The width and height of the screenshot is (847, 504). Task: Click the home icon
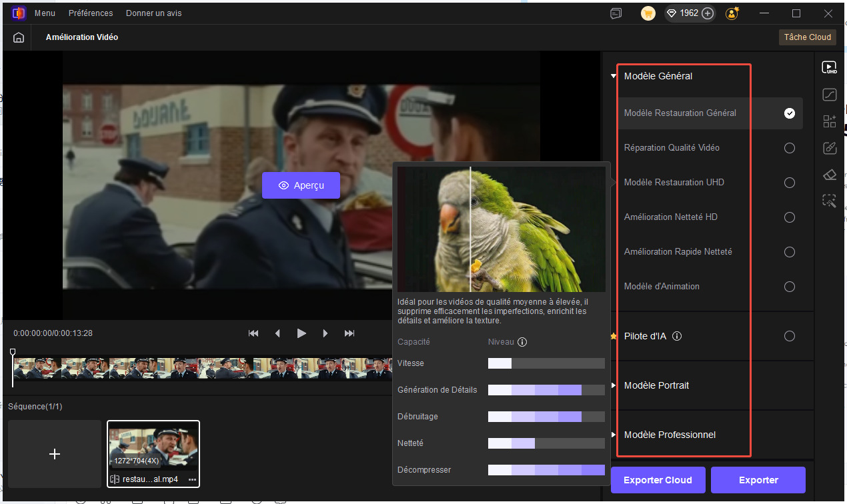click(19, 37)
